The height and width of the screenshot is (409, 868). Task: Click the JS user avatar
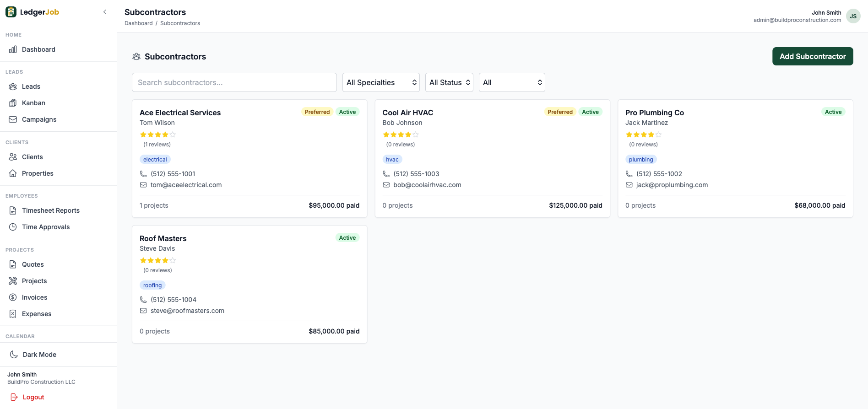pos(853,16)
